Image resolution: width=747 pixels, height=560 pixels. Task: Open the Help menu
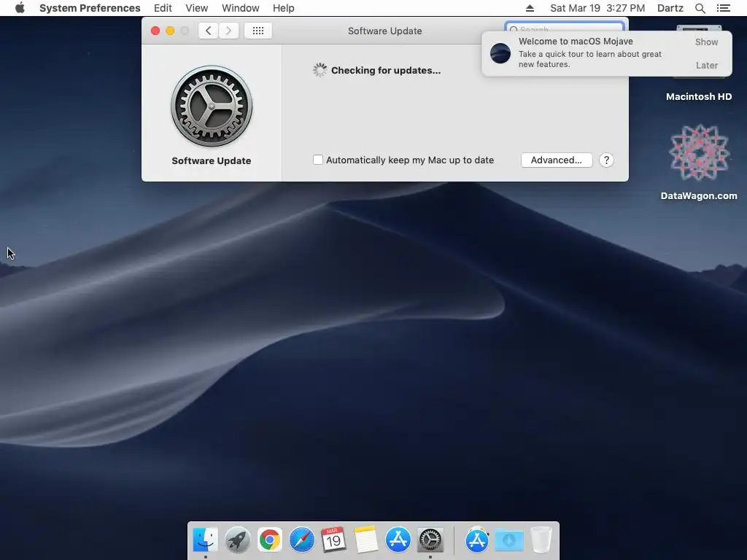284,8
